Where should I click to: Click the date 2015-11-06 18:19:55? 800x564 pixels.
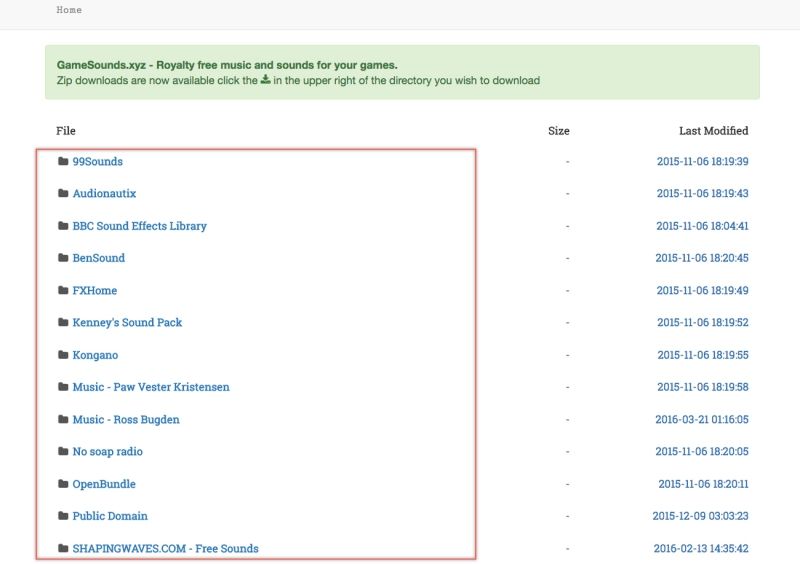pyautogui.click(x=703, y=355)
